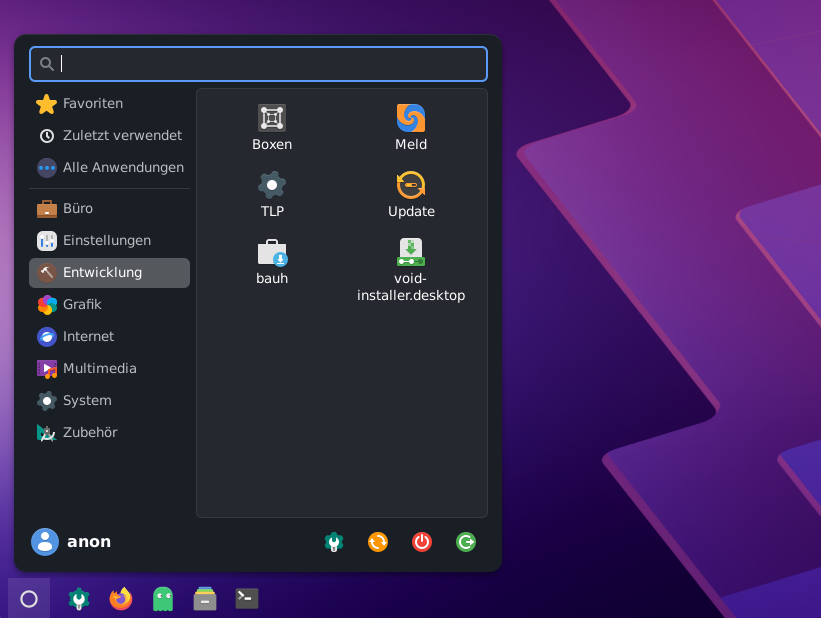Launch bauh package manager
The height and width of the screenshot is (618, 821).
coord(272,262)
